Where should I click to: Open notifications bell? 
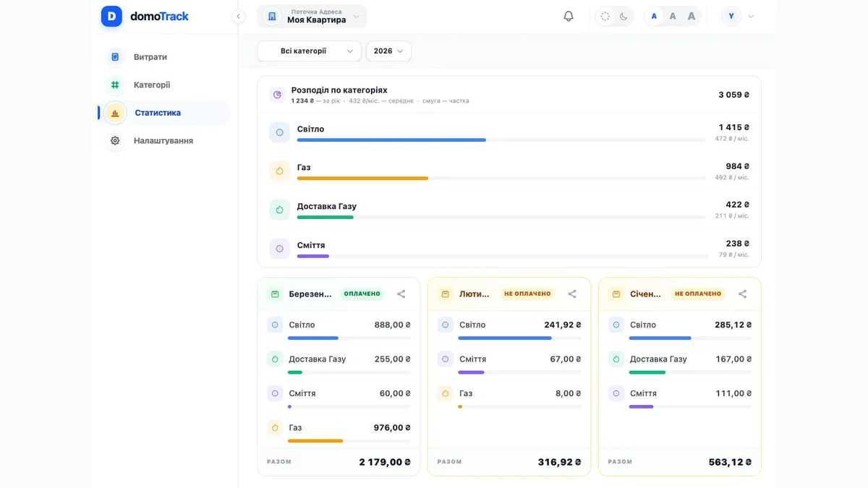pos(569,16)
